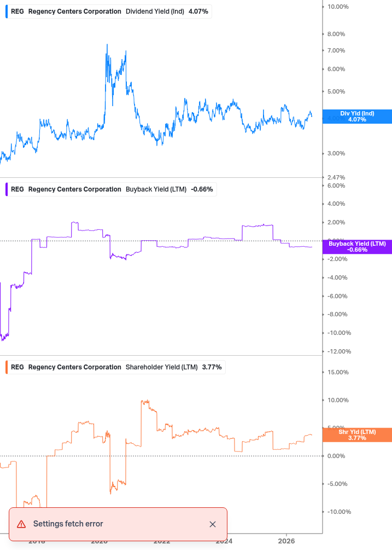Click the Settings fetch error message text

(x=68, y=524)
